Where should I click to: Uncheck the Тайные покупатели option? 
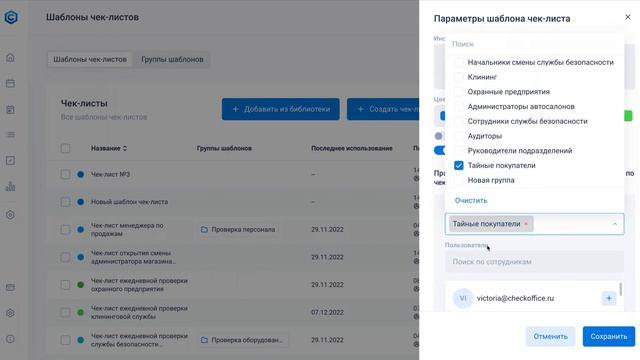[459, 165]
